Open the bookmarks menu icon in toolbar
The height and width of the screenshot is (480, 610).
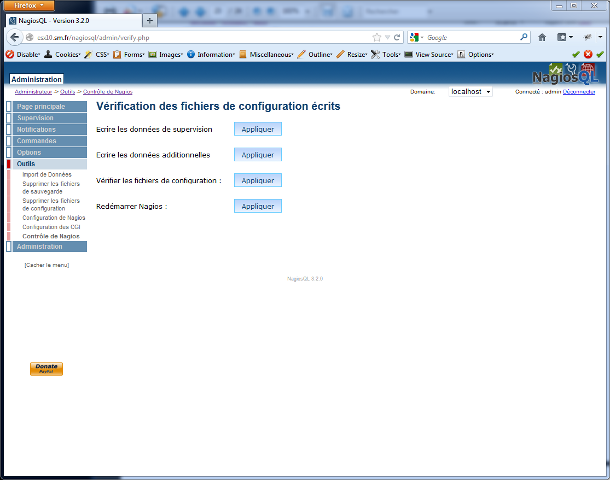[565, 37]
